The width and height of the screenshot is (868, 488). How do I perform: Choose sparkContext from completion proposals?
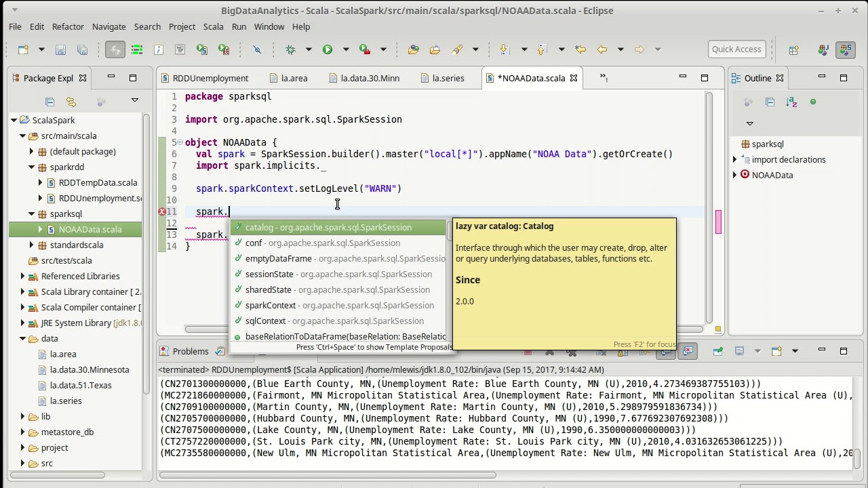(x=338, y=306)
